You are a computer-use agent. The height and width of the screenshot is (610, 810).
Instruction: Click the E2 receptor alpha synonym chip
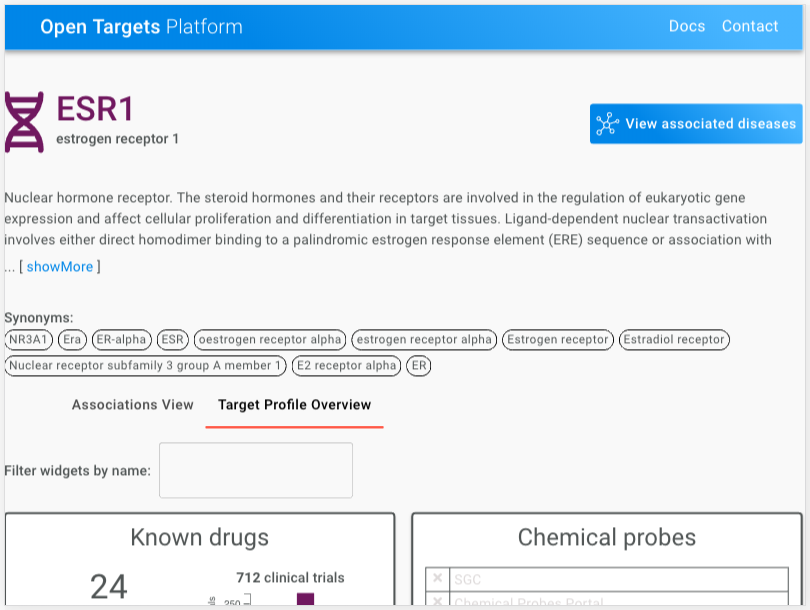(346, 365)
